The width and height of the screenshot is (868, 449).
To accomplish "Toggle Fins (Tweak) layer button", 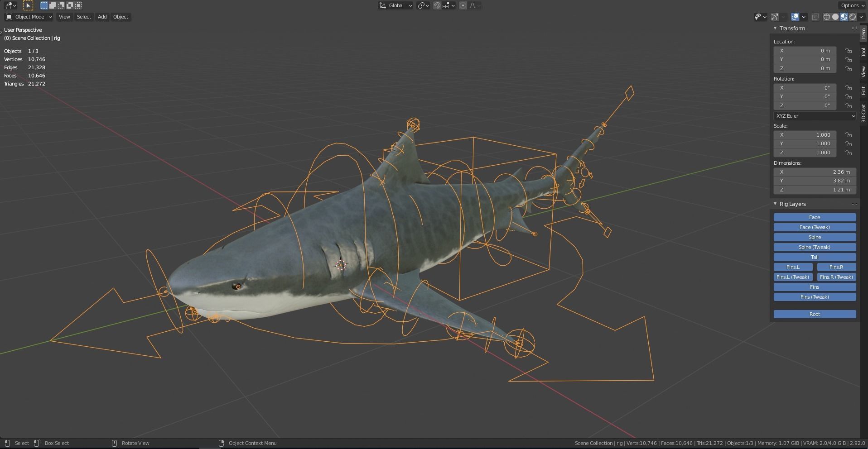I will (815, 297).
